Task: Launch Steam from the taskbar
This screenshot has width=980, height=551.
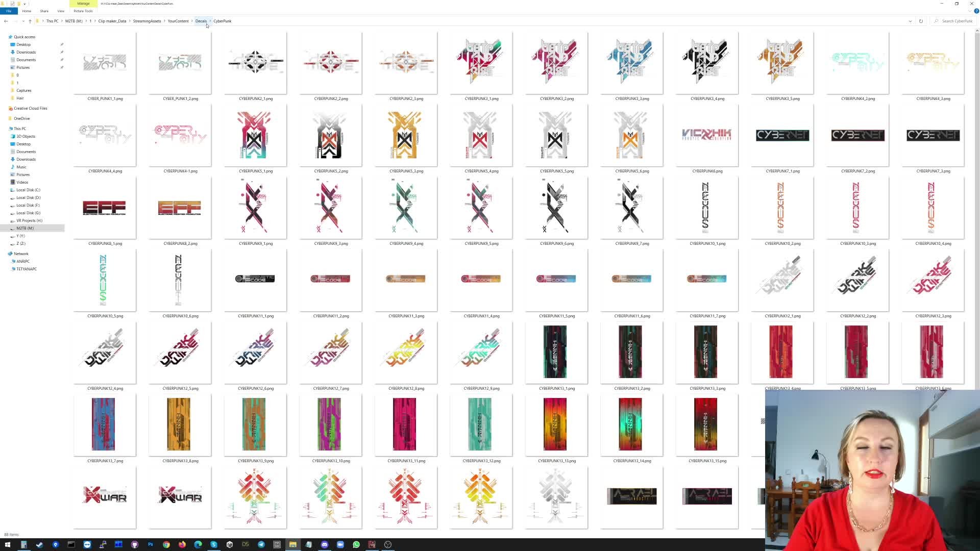Action: pyautogui.click(x=39, y=544)
